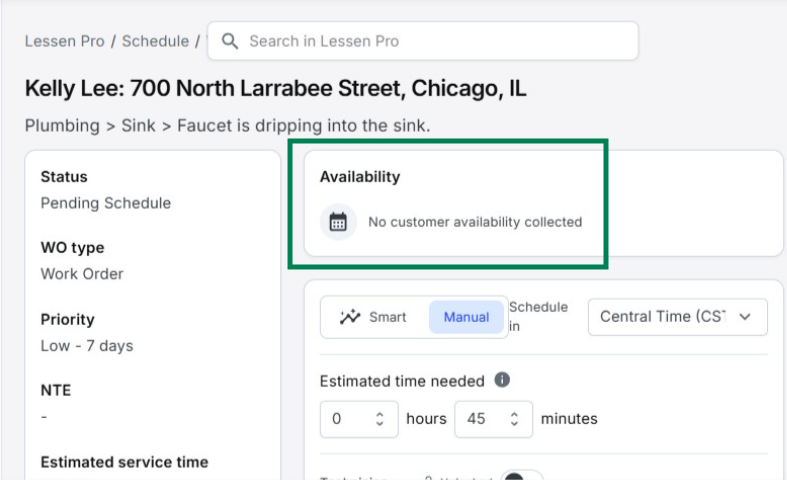This screenshot has width=787, height=485.
Task: Click the calendar icon under Availability
Action: pos(338,222)
